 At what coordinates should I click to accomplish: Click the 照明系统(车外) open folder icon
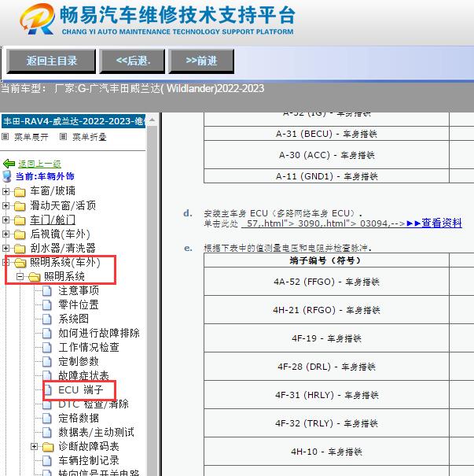(x=20, y=263)
